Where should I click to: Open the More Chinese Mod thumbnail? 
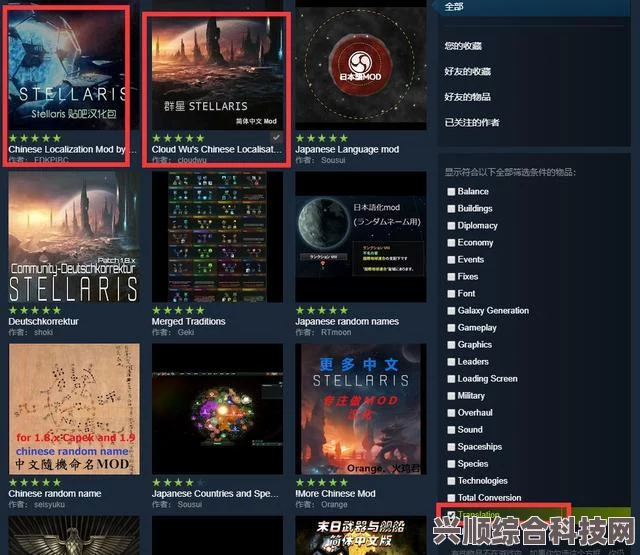pyautogui.click(x=361, y=409)
